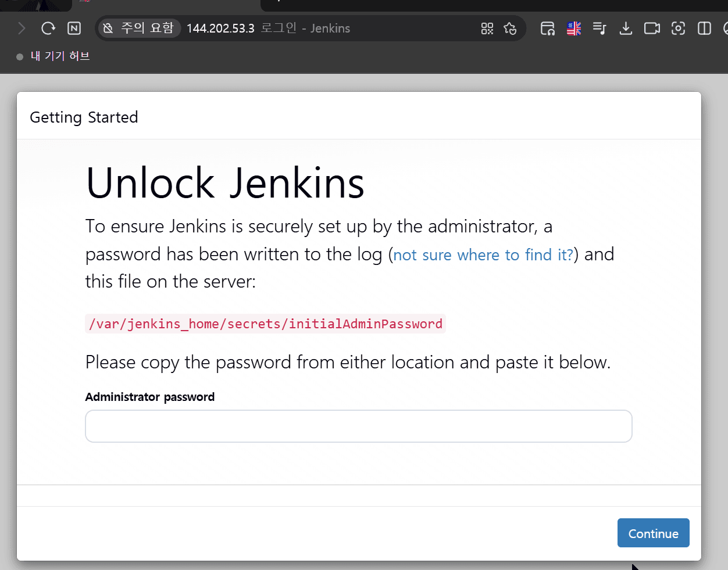This screenshot has width=728, height=570.
Task: Bookmark this page with the star icon
Action: coord(510,28)
